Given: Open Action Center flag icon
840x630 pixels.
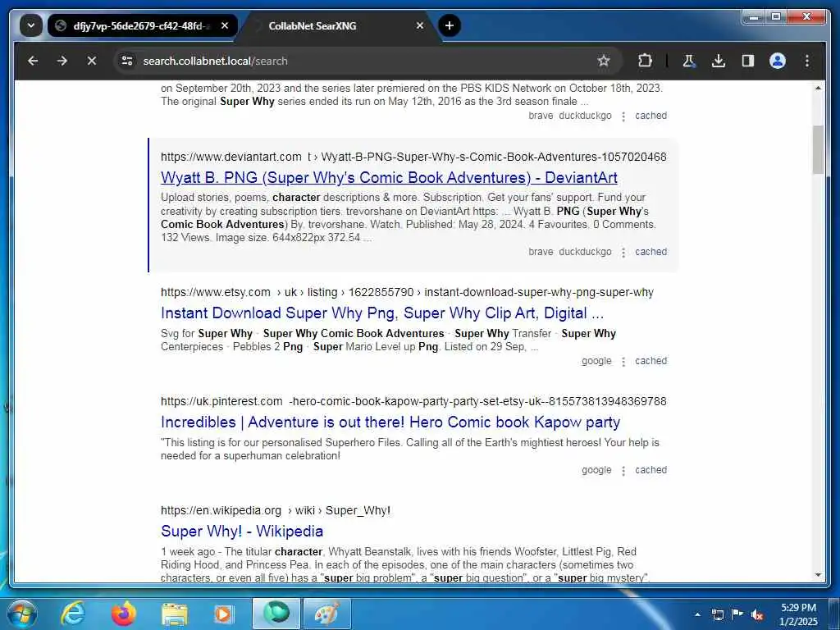Looking at the screenshot, I should 737,614.
